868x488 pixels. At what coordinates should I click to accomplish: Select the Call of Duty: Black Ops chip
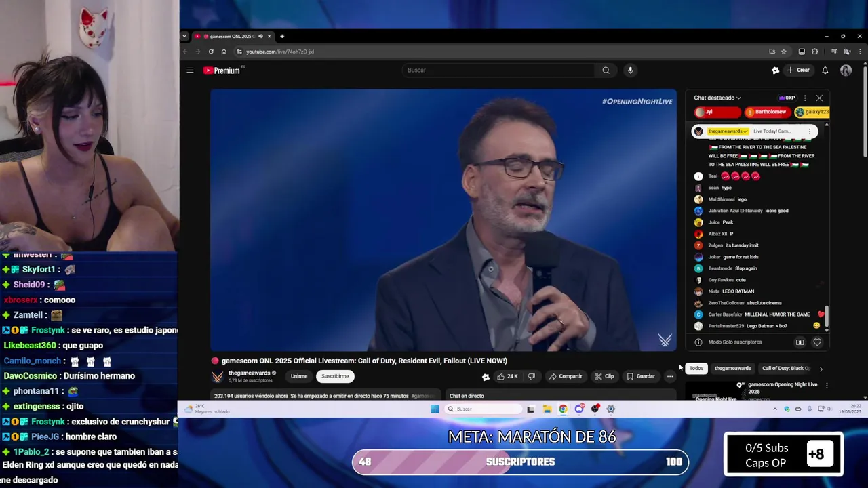coord(785,369)
